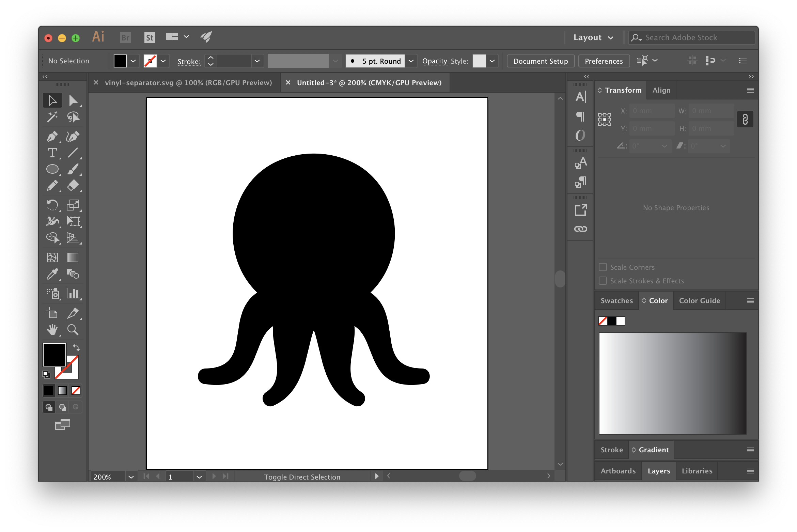Open the Stroke panel link in control bar

click(x=189, y=61)
